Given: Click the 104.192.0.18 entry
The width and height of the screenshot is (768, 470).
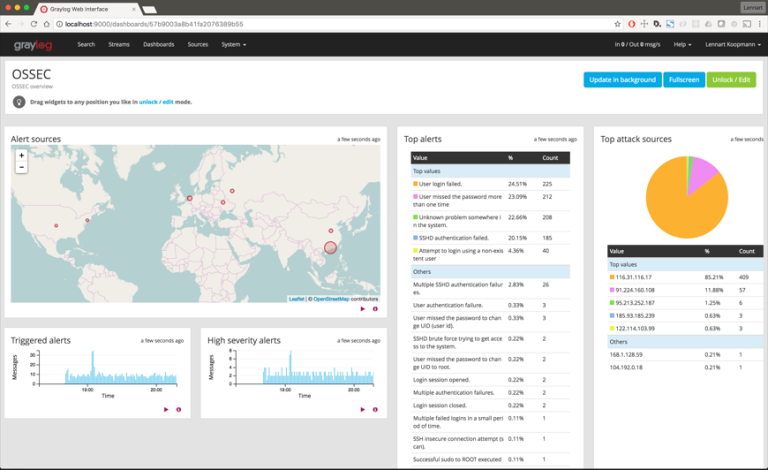Looking at the screenshot, I should pyautogui.click(x=626, y=367).
